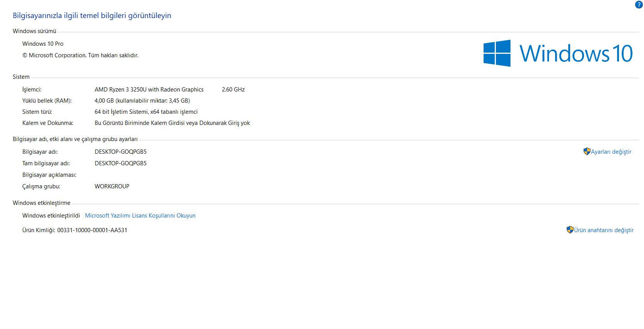This screenshot has height=329, width=644.
Task: Click the 4,00 GB installed RAM value
Action: click(142, 101)
